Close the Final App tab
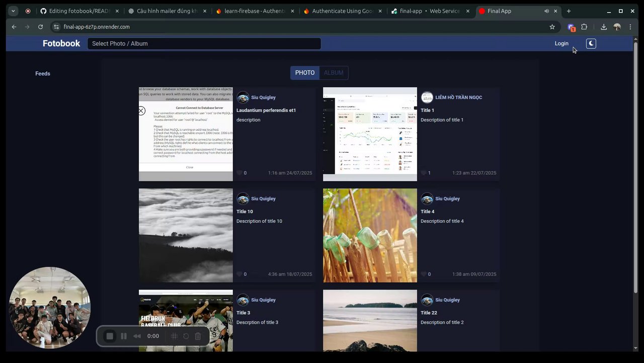Viewport: 644px width, 363px height. pyautogui.click(x=556, y=11)
